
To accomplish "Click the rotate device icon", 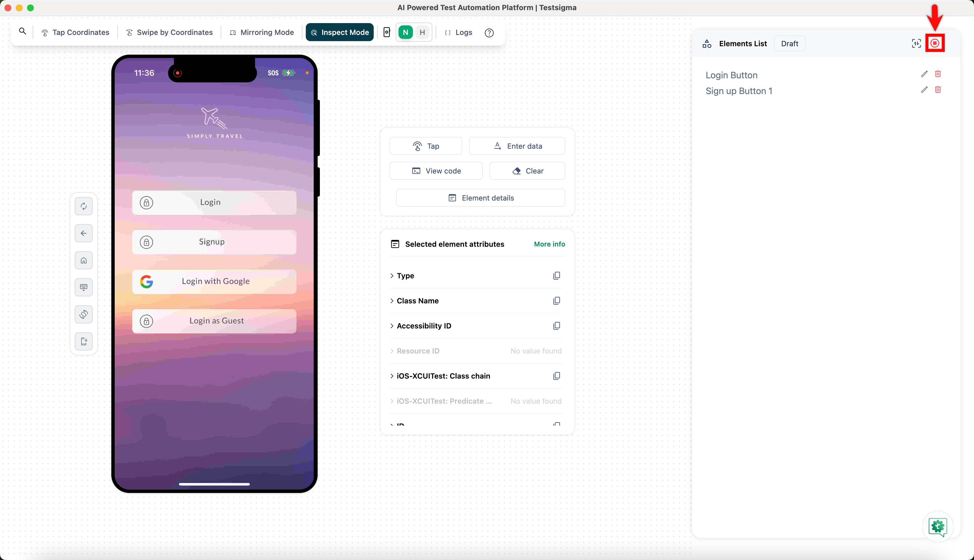I will coord(83,314).
